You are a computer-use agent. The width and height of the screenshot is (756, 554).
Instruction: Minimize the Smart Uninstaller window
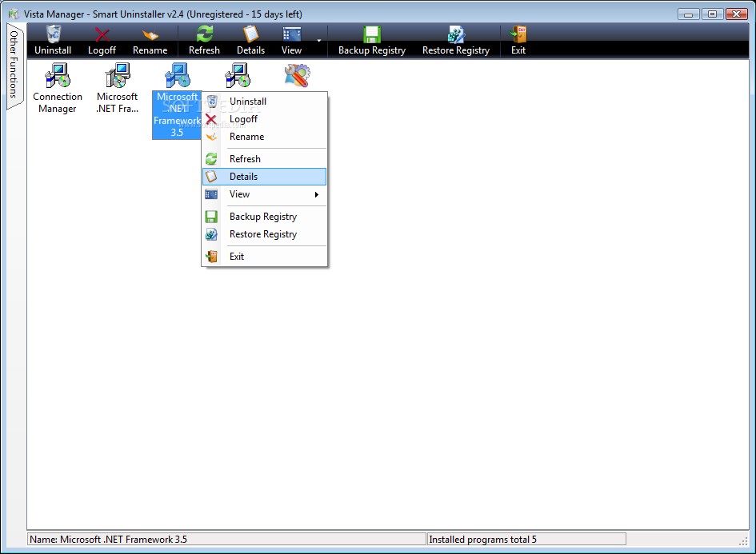689,14
